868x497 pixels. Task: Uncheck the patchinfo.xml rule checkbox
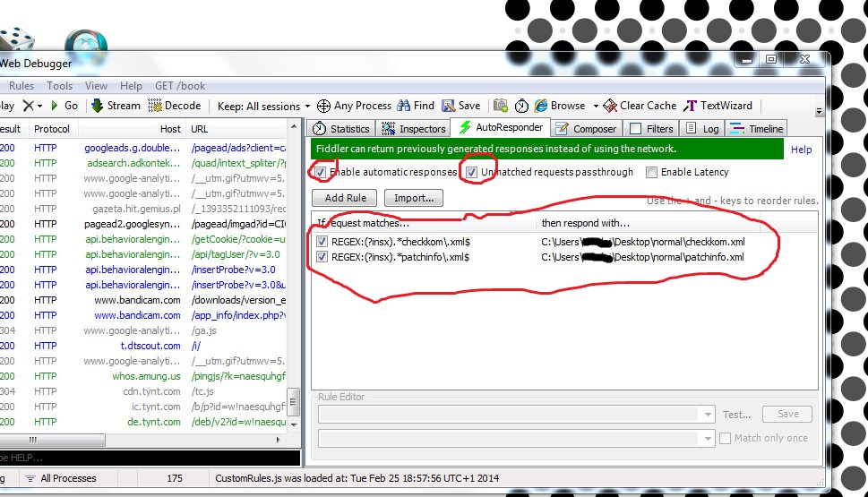click(x=322, y=257)
